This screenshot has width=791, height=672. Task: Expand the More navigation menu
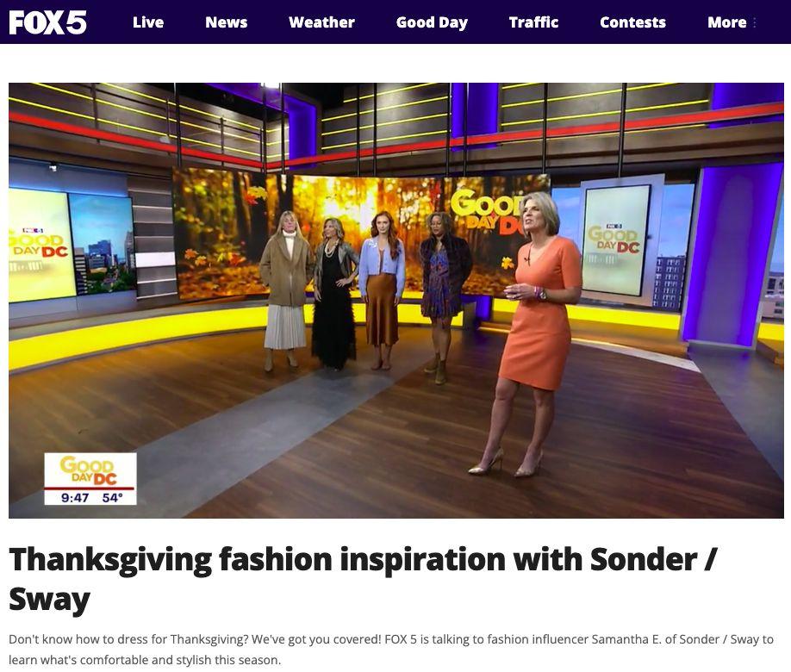tap(726, 22)
